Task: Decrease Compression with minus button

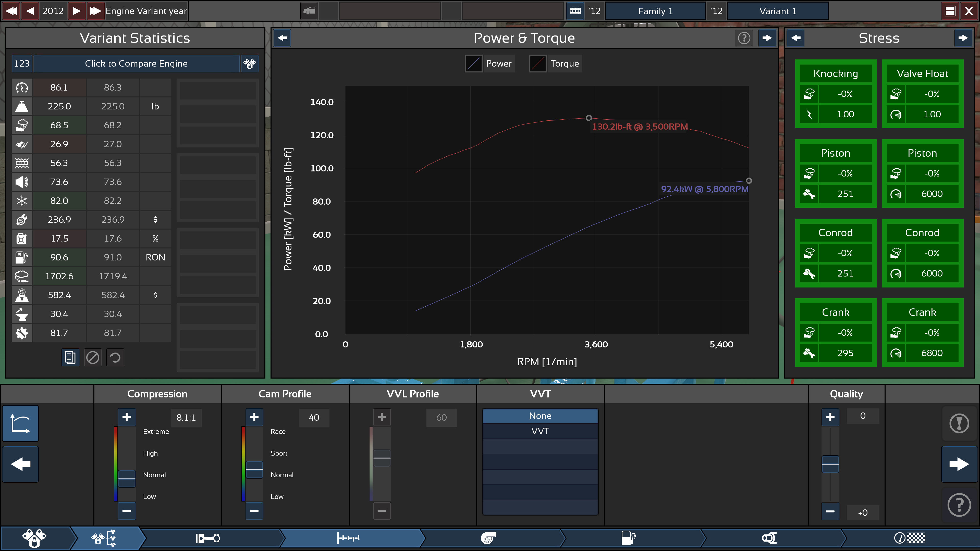Action: pos(127,511)
